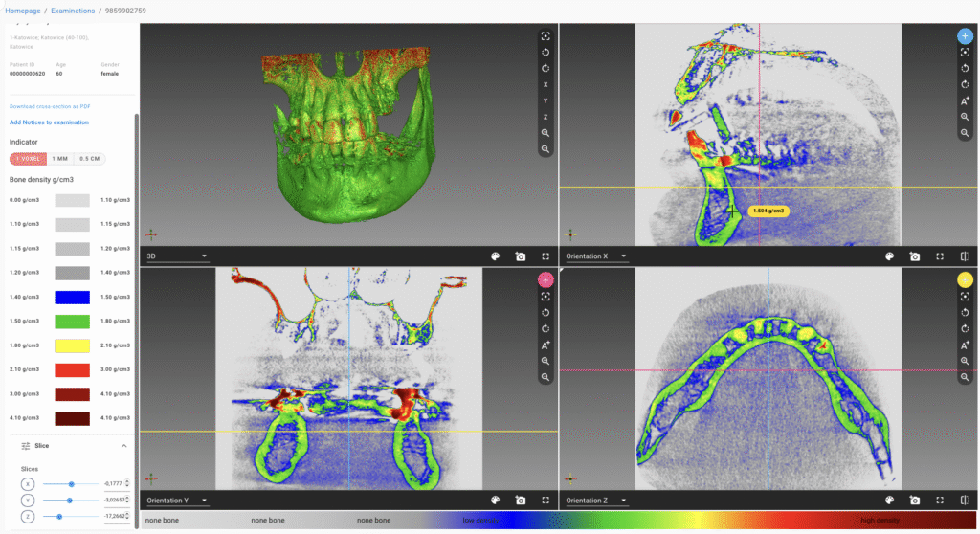Click Download cross-section as PDF link
Screen dimensions: 980x534
tap(50, 106)
